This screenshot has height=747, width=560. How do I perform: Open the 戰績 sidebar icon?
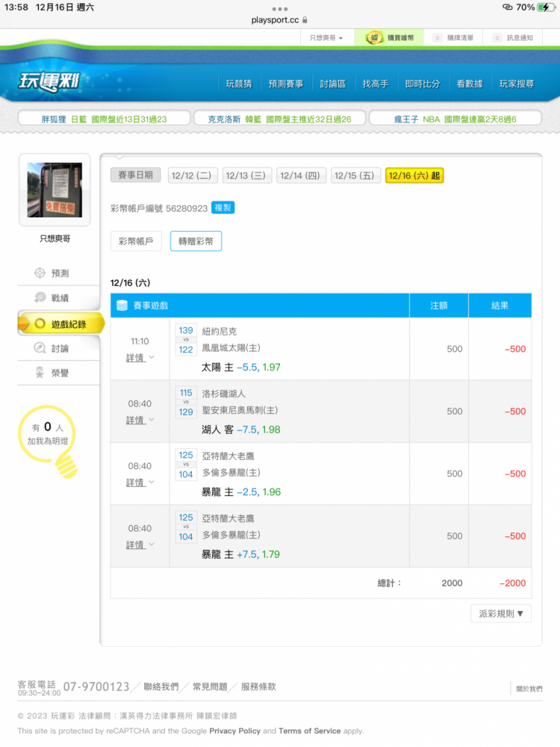tap(40, 298)
